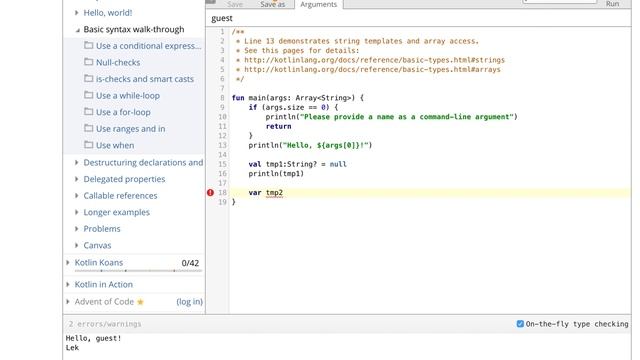Disable On-the-fly type checking checkbox
640x360 pixels.
tap(520, 324)
